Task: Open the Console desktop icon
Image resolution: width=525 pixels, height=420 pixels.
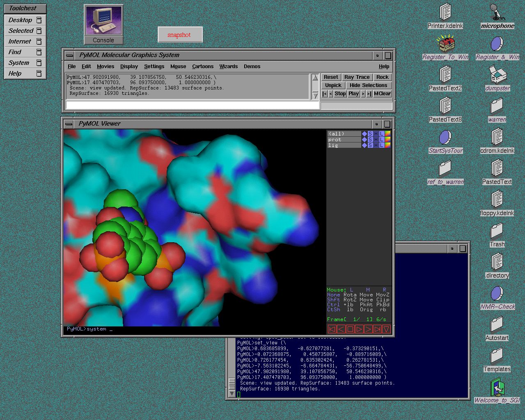Action: pyautogui.click(x=103, y=25)
